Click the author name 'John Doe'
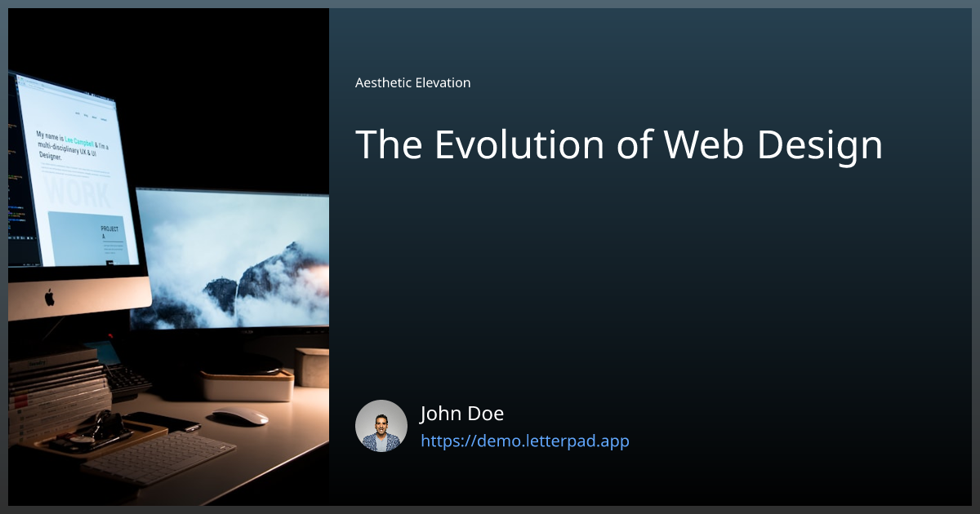This screenshot has height=514, width=980. (462, 413)
